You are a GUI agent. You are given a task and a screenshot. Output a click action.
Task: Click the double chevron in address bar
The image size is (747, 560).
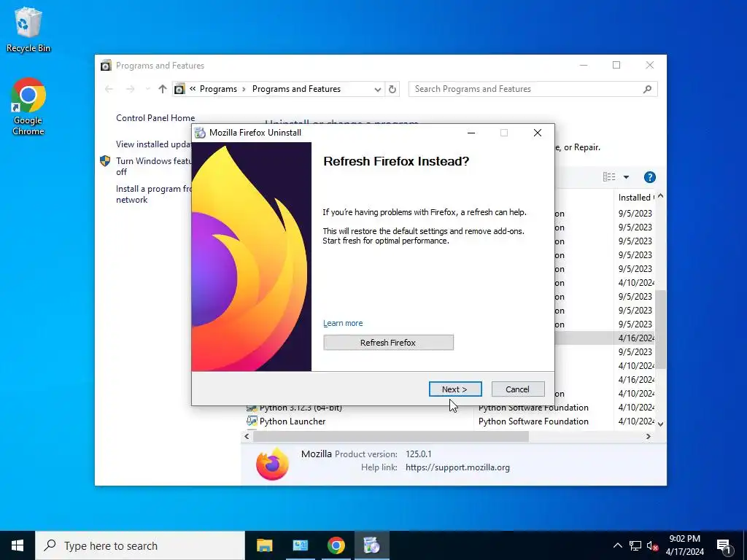(x=193, y=88)
